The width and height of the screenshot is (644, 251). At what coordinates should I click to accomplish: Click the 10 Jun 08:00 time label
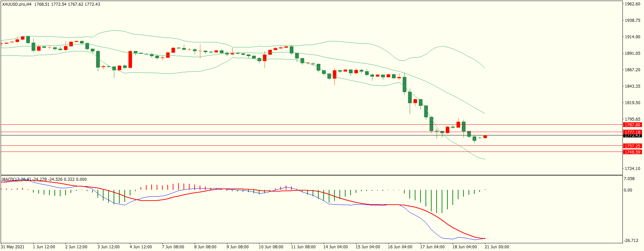[271, 247]
